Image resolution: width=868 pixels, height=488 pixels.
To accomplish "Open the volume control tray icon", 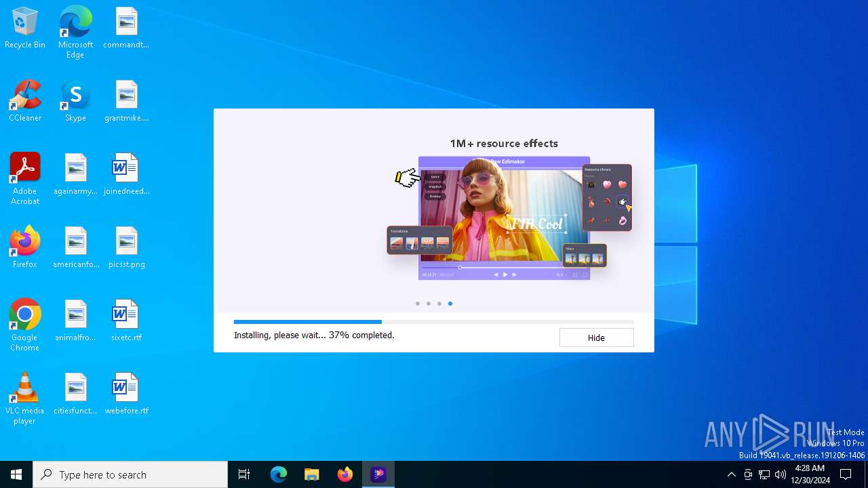I will click(781, 474).
